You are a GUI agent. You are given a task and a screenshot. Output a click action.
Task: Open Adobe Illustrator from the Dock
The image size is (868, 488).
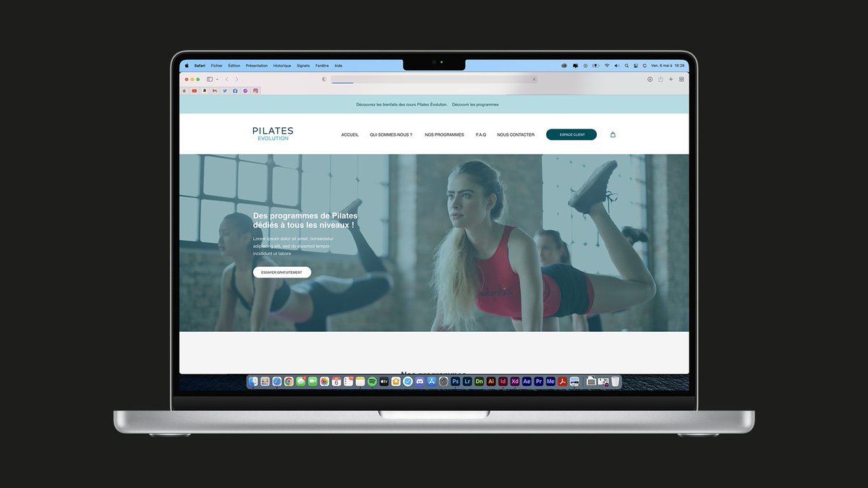pyautogui.click(x=491, y=381)
